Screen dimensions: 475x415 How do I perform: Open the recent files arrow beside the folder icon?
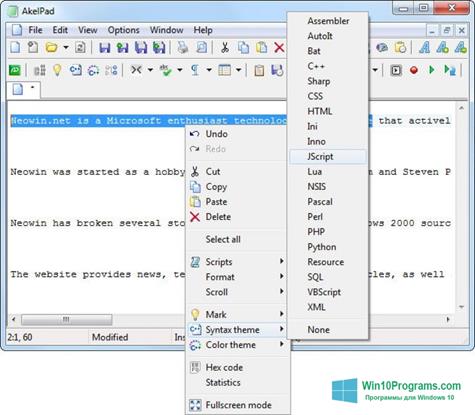tap(66, 48)
